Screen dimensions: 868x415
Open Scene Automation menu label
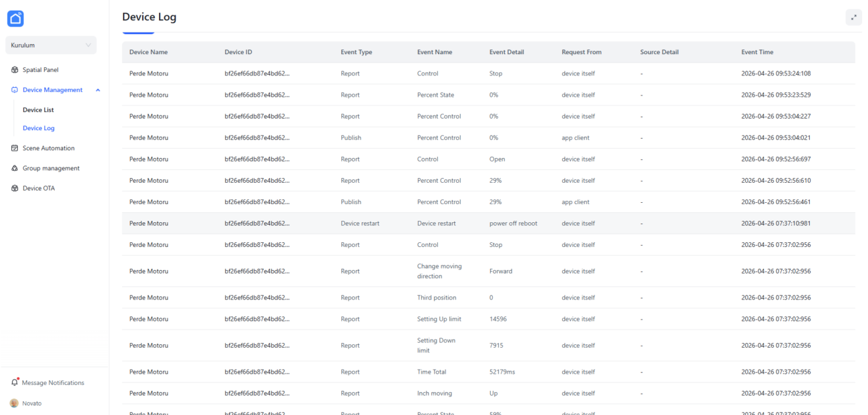[49, 148]
